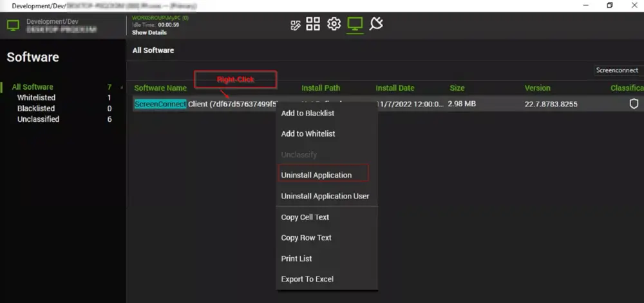Select Blacklisted category in sidebar
This screenshot has width=644, height=303.
point(35,108)
